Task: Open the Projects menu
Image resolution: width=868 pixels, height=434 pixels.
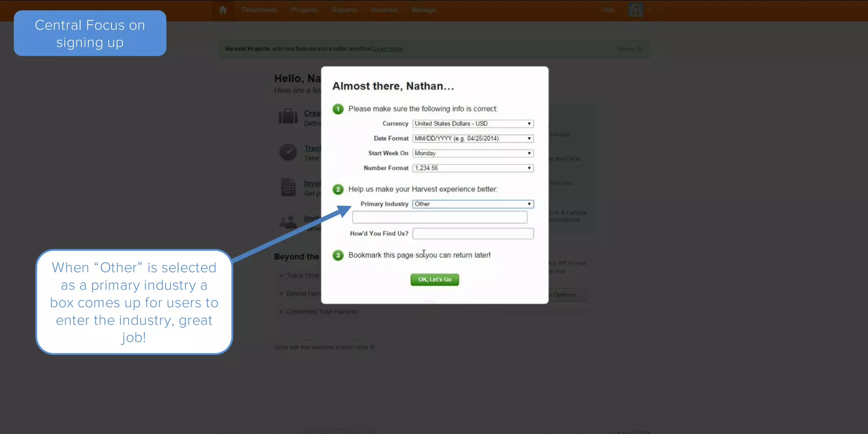Action: coord(304,10)
